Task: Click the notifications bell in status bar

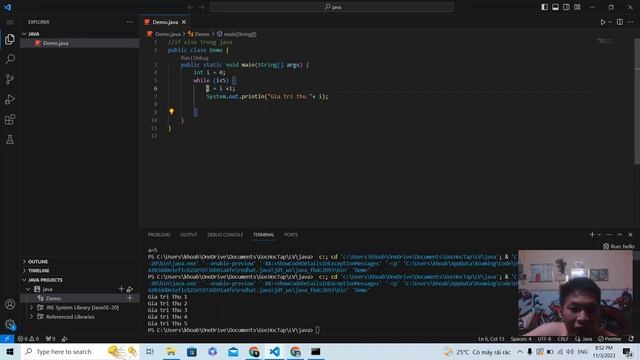Action: pos(631,339)
